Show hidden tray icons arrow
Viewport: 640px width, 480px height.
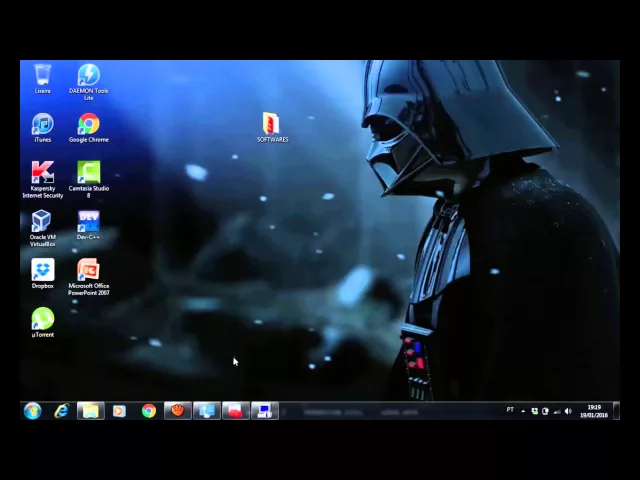coord(523,411)
